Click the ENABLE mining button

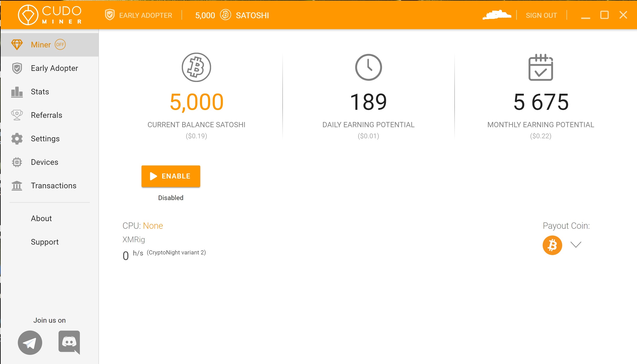click(171, 176)
